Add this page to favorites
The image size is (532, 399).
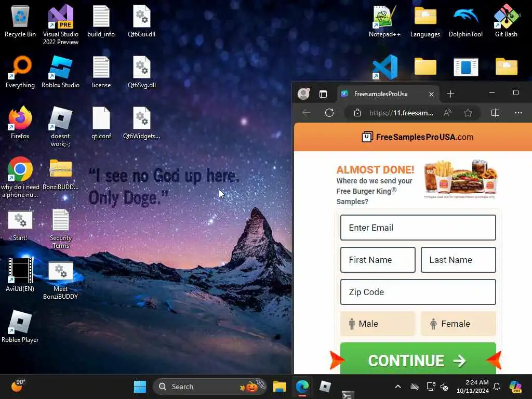tap(468, 113)
